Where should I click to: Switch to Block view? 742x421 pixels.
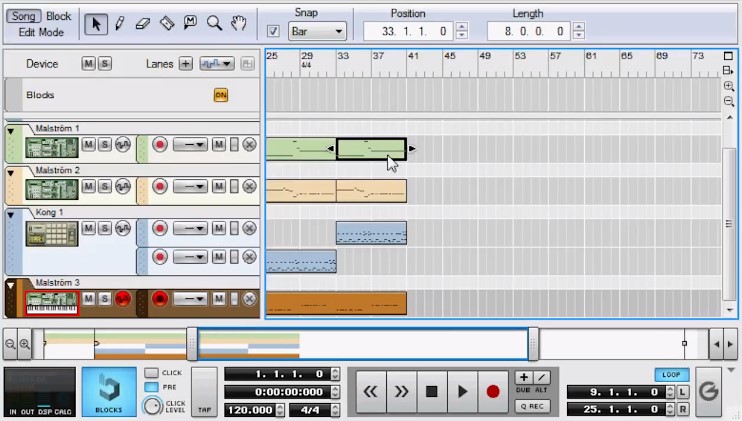[x=59, y=16]
